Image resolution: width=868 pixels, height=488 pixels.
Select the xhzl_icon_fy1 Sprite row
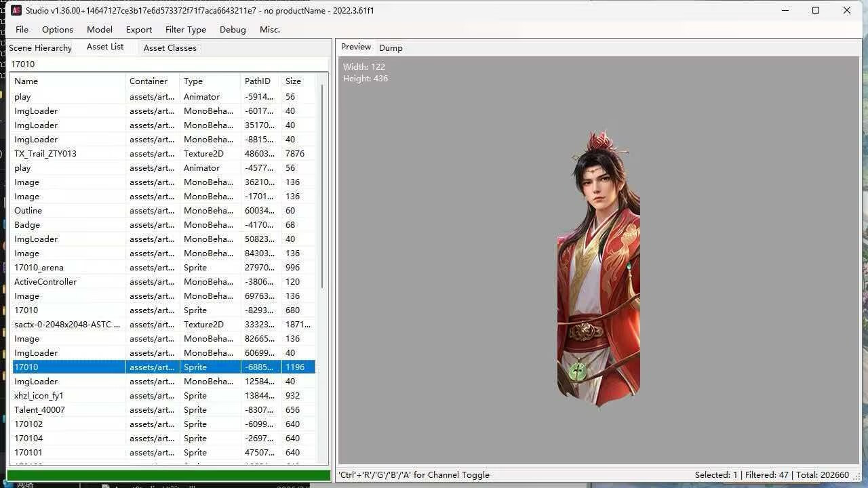pos(163,395)
